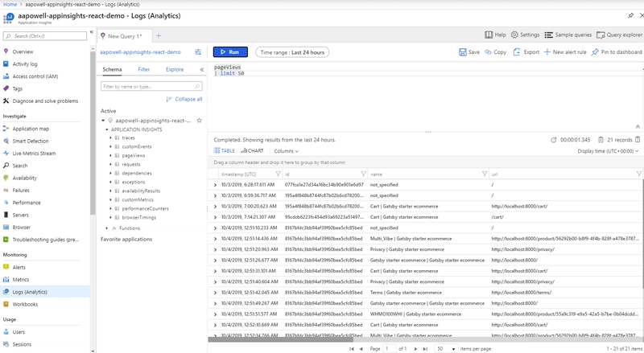Screen dimensions: 644x353
Task: Click the Export results icon
Action: (526, 52)
